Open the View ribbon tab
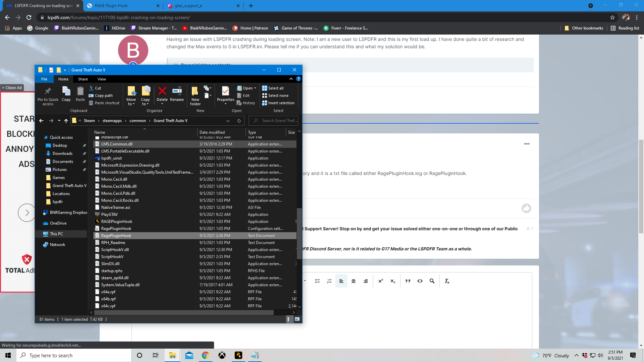Image resolution: width=644 pixels, height=362 pixels. click(102, 79)
